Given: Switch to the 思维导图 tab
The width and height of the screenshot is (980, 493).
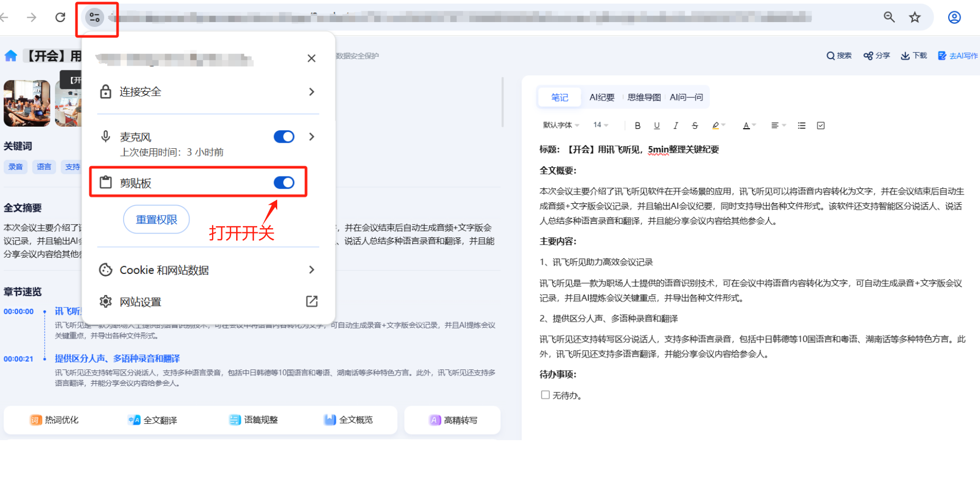Looking at the screenshot, I should click(x=644, y=97).
